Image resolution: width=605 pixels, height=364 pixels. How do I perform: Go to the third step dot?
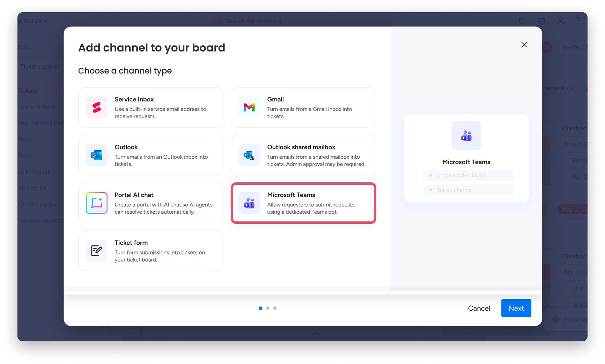coord(275,308)
